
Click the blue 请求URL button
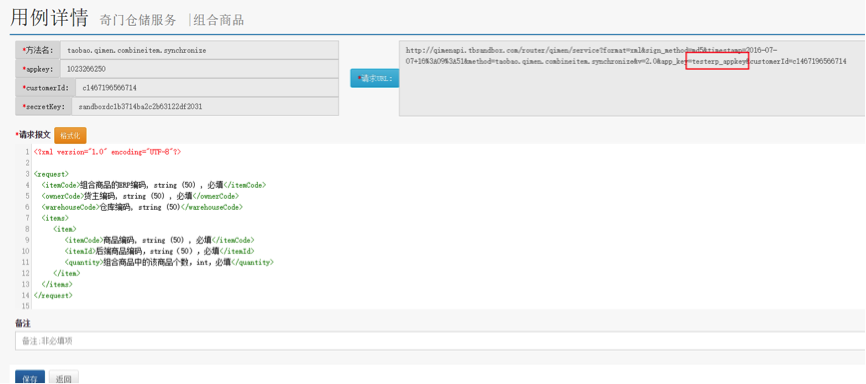click(374, 78)
